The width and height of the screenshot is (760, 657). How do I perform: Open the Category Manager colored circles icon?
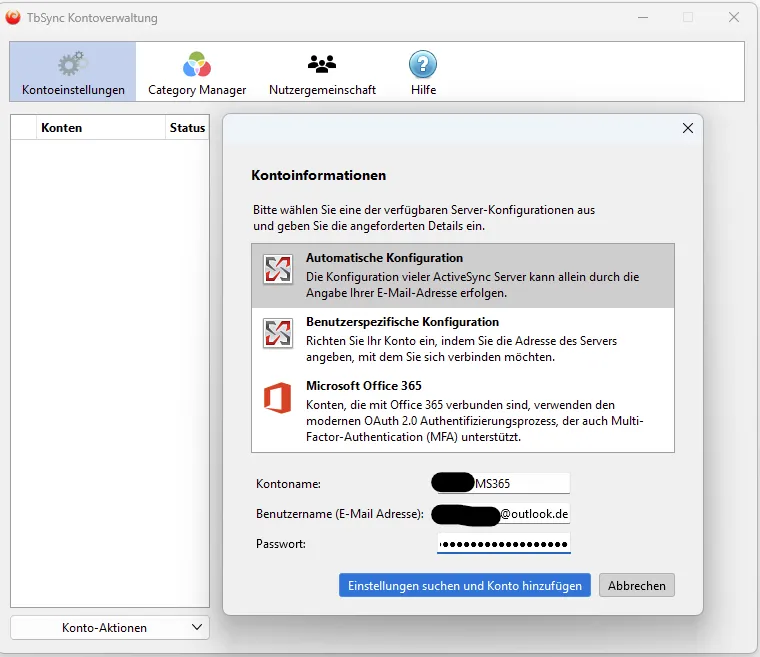coord(197,64)
